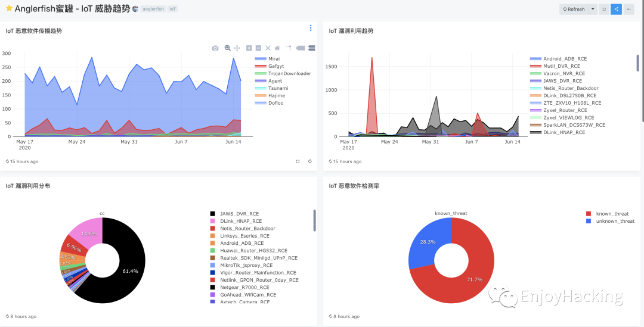Click the share dashboard button

pos(616,9)
